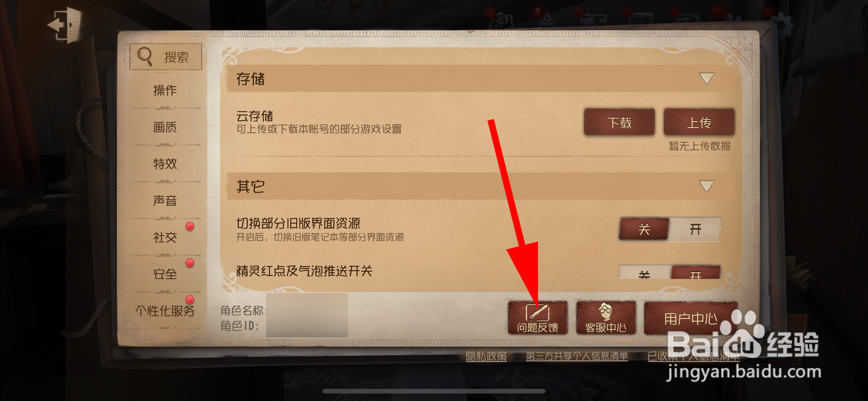
Task: Select the 画质 settings tab
Action: click(x=165, y=127)
